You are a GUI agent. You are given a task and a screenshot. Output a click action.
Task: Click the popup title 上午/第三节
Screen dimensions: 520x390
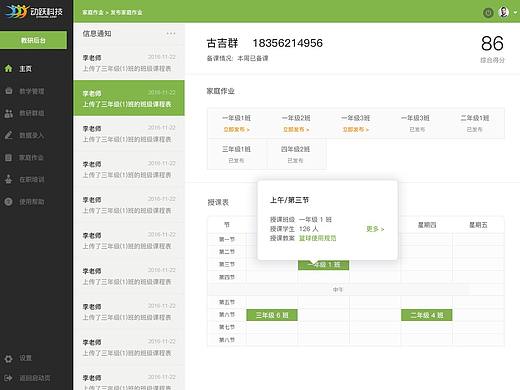pos(289,200)
